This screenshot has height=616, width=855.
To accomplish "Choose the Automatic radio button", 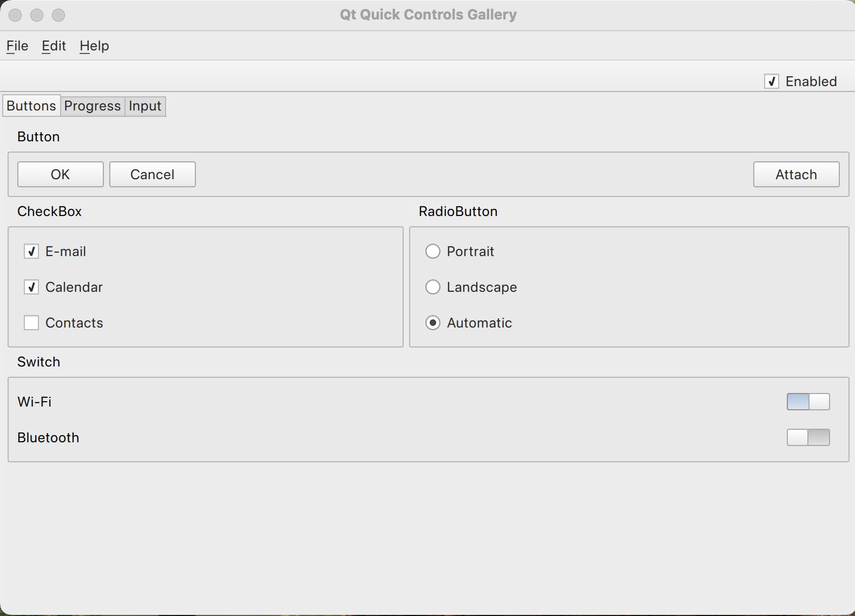I will pyautogui.click(x=433, y=323).
